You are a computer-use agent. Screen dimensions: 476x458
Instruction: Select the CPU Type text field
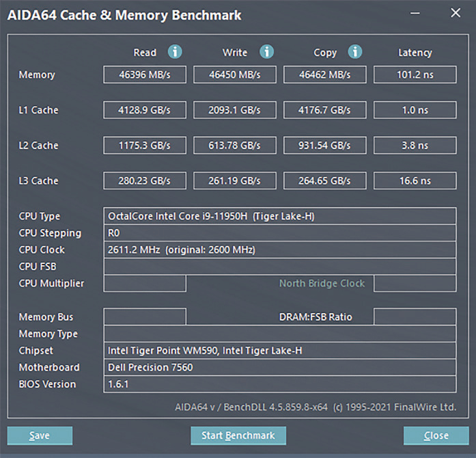(x=279, y=216)
